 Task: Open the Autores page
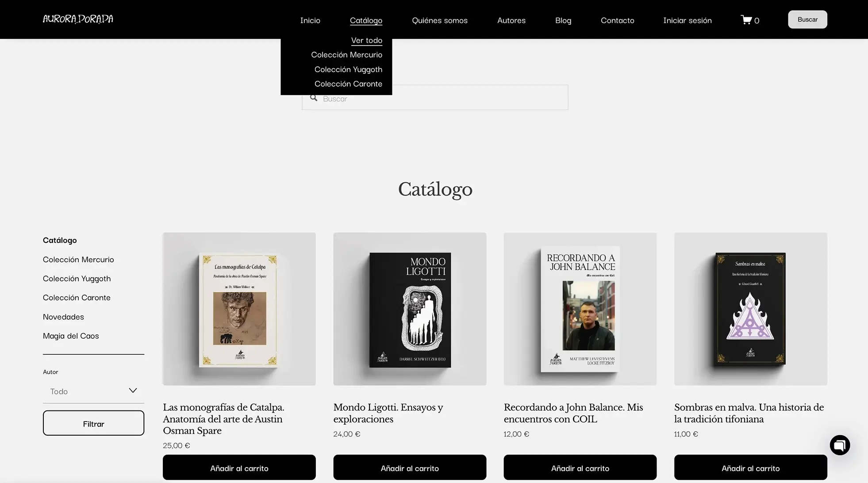click(511, 20)
